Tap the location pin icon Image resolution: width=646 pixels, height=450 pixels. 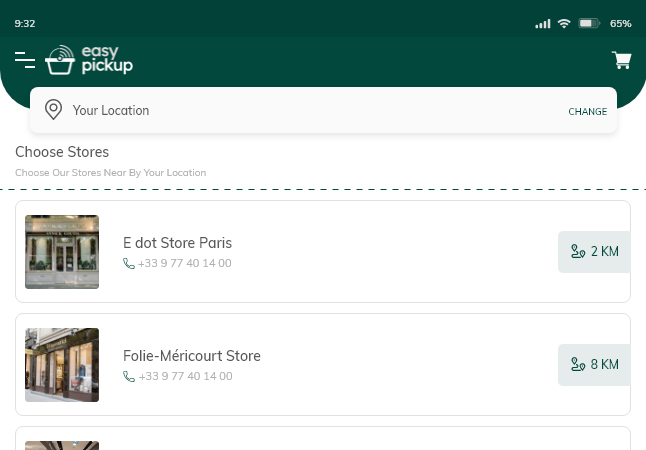(54, 110)
